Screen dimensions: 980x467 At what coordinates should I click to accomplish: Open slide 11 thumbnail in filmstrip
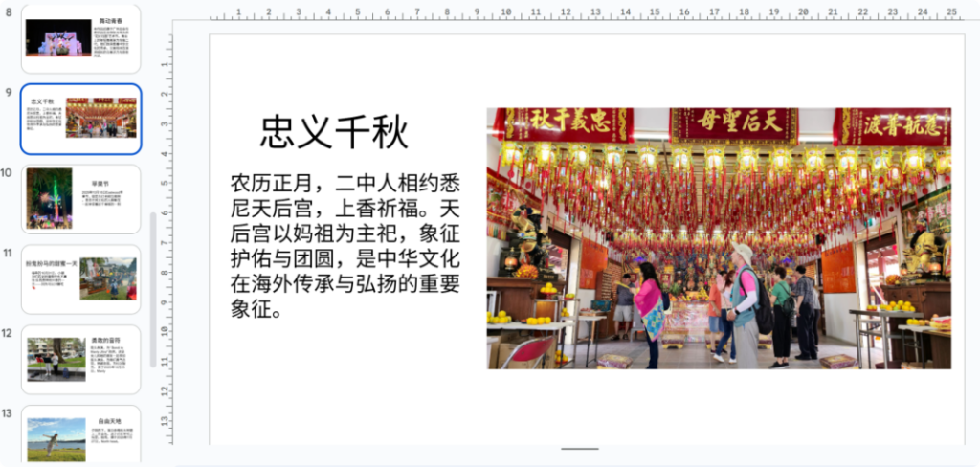(81, 278)
